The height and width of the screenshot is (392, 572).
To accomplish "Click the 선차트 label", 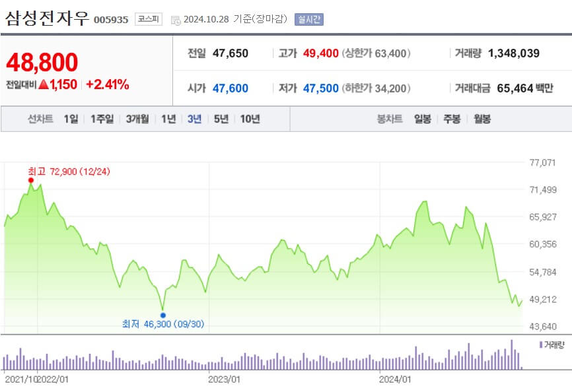I will coord(40,119).
